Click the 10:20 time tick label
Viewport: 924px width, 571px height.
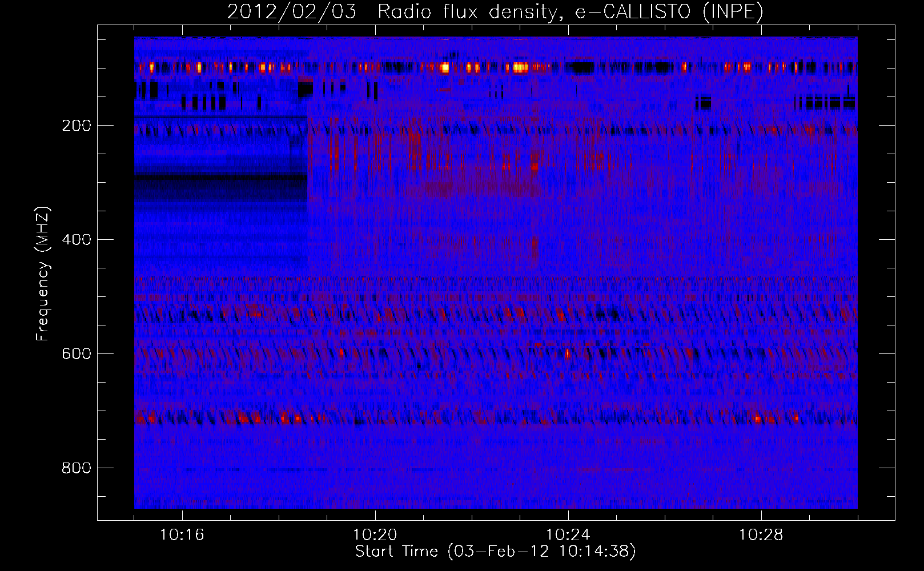coord(375,535)
